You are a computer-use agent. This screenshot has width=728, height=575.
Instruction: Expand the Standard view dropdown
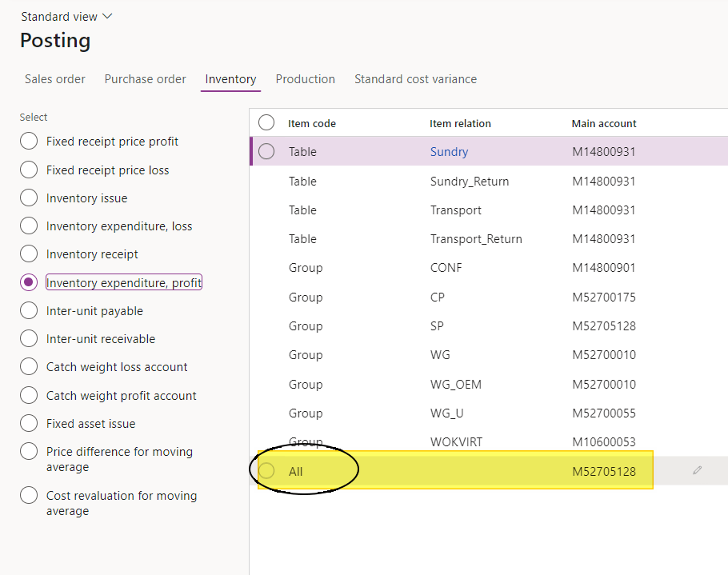pos(67,17)
